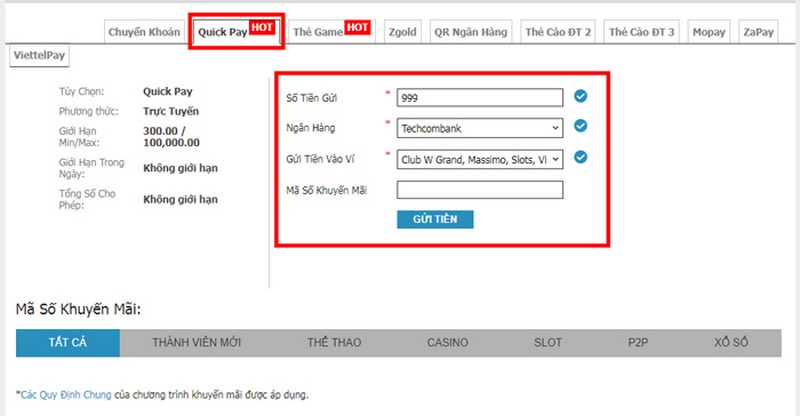Screen dimensions: 800x416
Task: Select the Quick Pay tab
Action: pos(236,32)
